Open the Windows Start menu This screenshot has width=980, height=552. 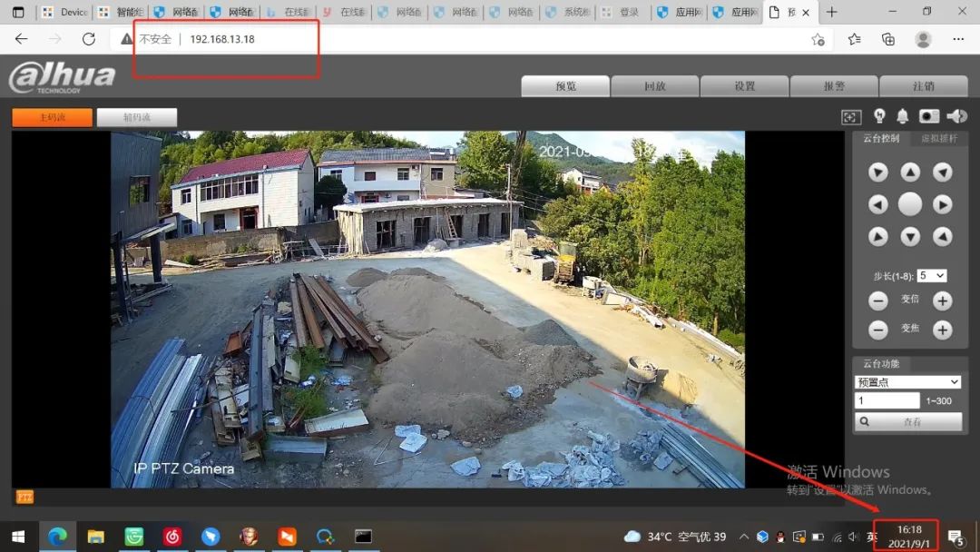click(18, 537)
